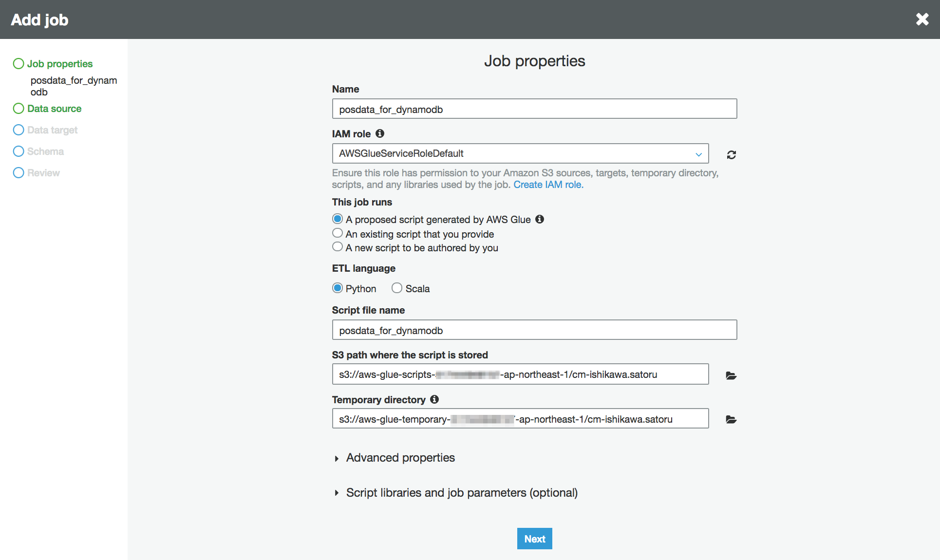Close the Add job dialog
Image resolution: width=940 pixels, height=560 pixels.
(922, 19)
